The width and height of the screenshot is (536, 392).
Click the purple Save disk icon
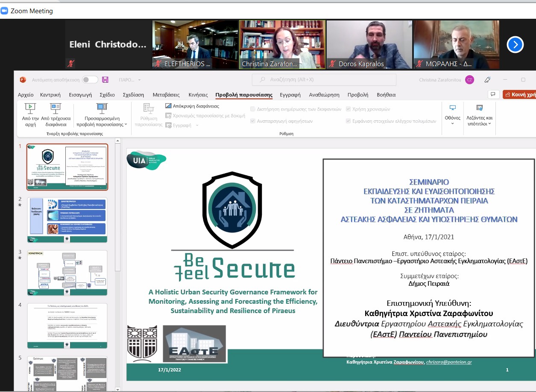point(105,80)
